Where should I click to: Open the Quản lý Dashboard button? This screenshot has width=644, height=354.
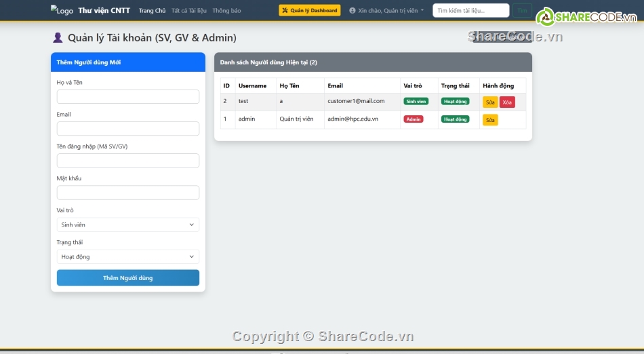coord(310,11)
